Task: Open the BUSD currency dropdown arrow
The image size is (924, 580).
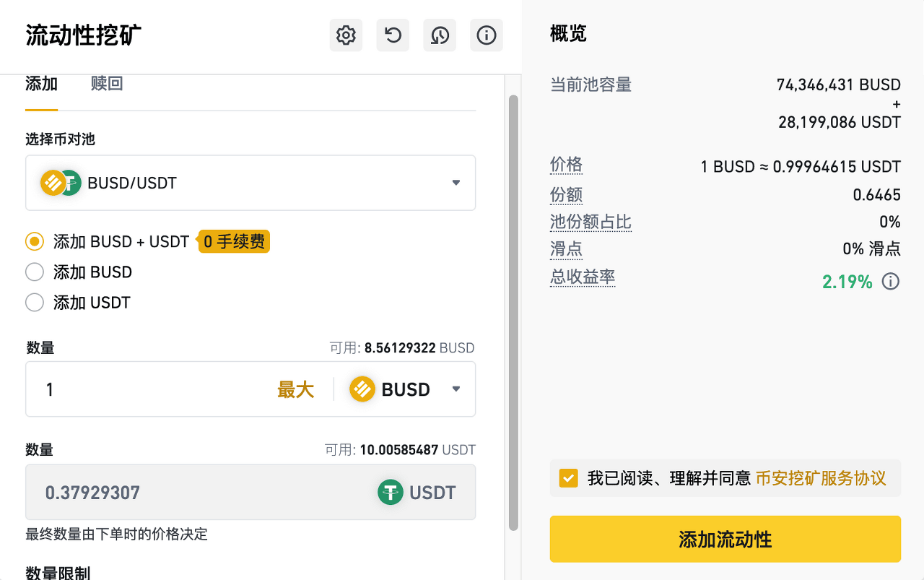Action: tap(456, 389)
